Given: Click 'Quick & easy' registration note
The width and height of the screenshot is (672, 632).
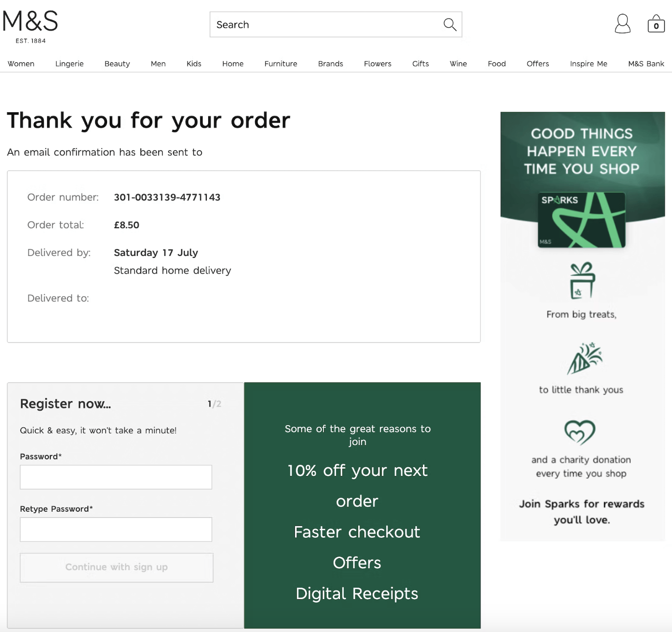Looking at the screenshot, I should tap(98, 430).
